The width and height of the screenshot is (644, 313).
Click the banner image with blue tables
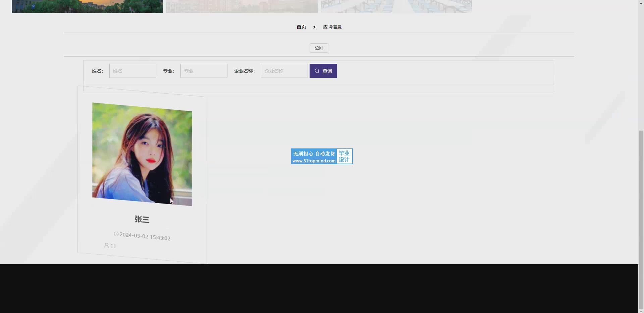click(396, 6)
